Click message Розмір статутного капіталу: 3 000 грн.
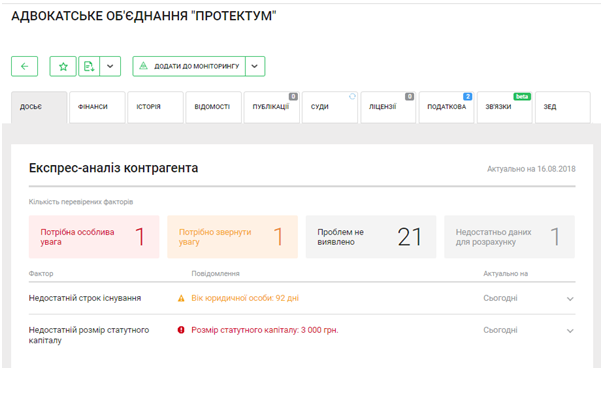Image resolution: width=615 pixels, height=395 pixels. coord(265,330)
